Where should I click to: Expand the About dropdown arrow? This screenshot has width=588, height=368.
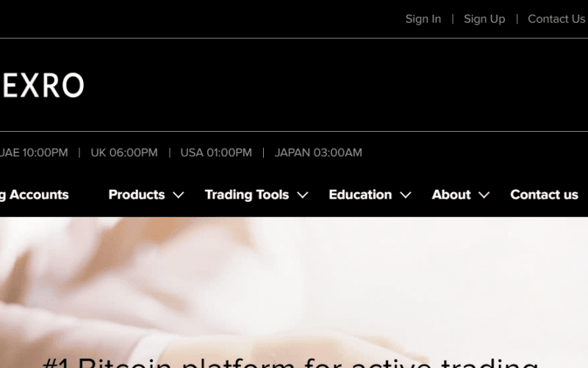[484, 196]
